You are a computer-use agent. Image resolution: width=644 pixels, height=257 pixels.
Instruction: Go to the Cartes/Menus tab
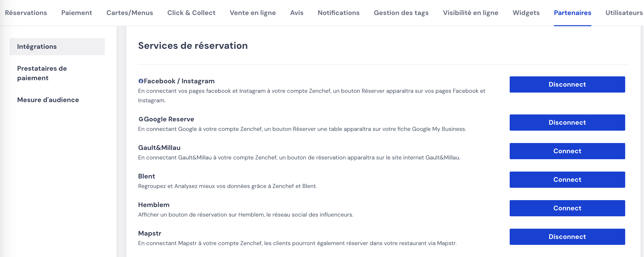click(x=130, y=13)
